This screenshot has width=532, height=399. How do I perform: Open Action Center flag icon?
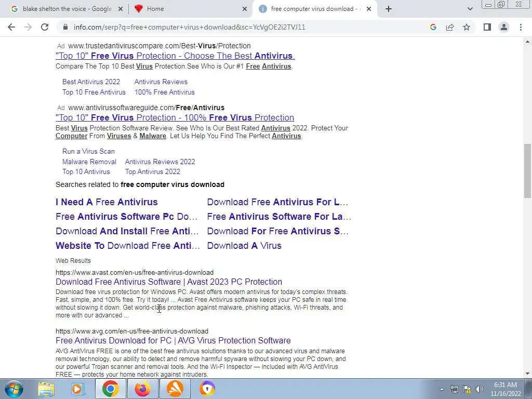(x=467, y=389)
